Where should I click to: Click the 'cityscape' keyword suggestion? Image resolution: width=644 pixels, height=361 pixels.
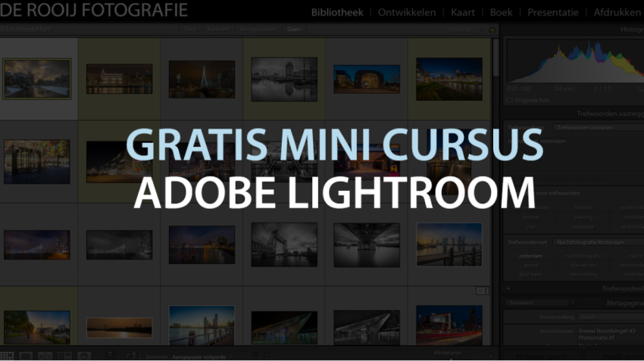583,226
